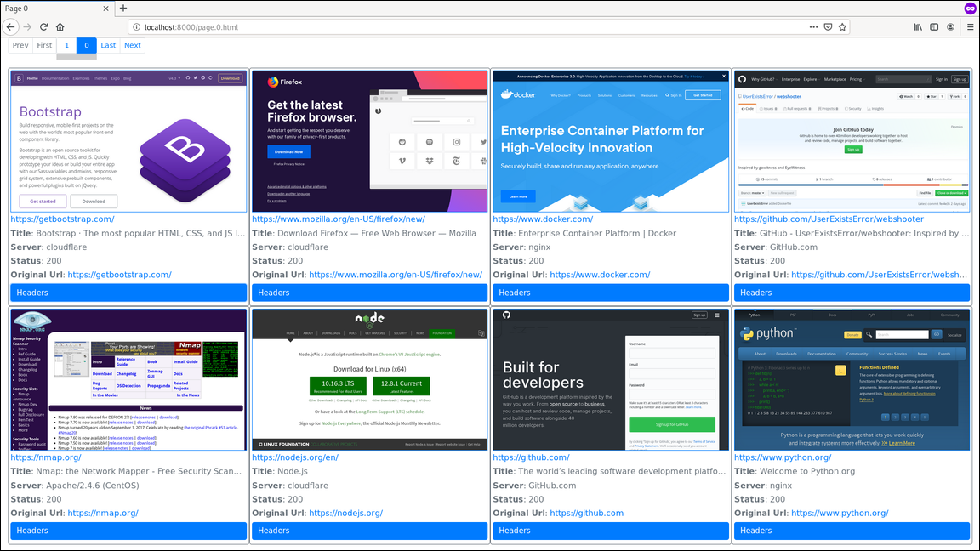Click 'Server: GitHub.com' in webshooter card
This screenshot has width=980, height=551.
[776, 247]
